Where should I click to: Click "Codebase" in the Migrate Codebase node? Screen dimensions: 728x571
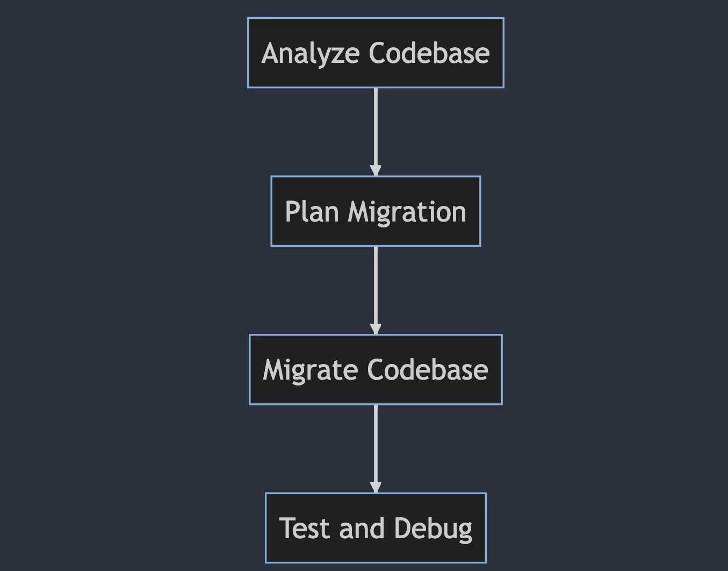[428, 370]
